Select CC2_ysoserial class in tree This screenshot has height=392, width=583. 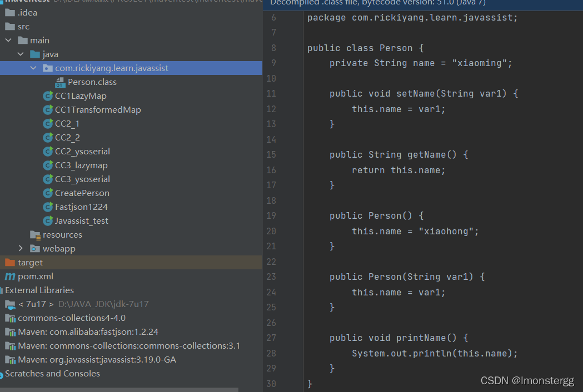tap(82, 152)
